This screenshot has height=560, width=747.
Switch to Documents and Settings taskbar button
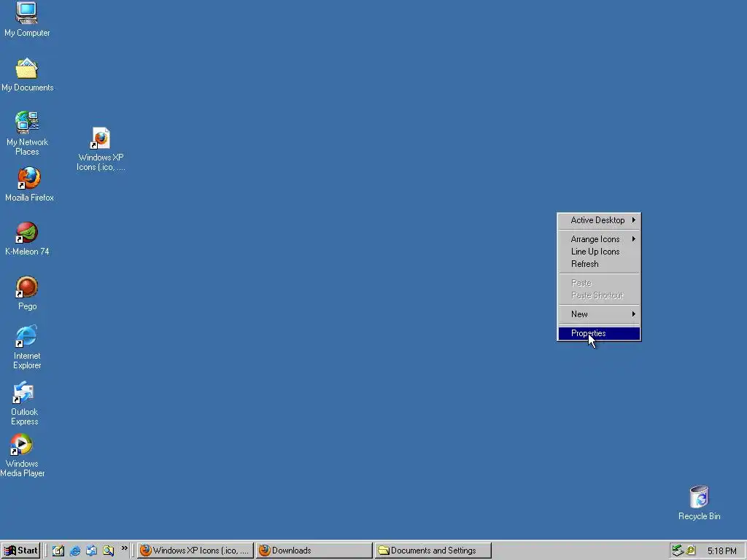coord(433,551)
